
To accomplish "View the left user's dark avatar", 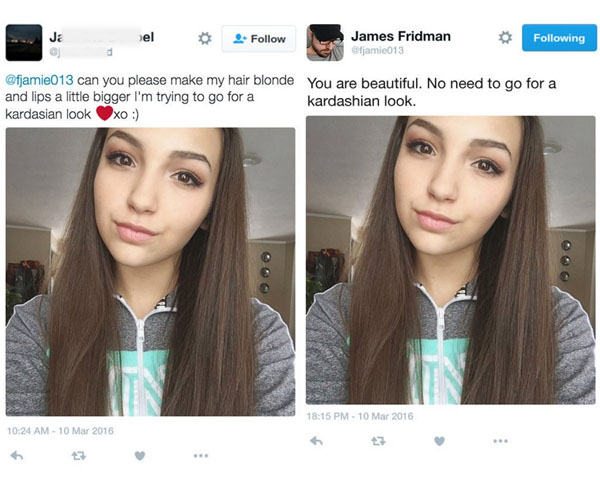I will tap(24, 42).
